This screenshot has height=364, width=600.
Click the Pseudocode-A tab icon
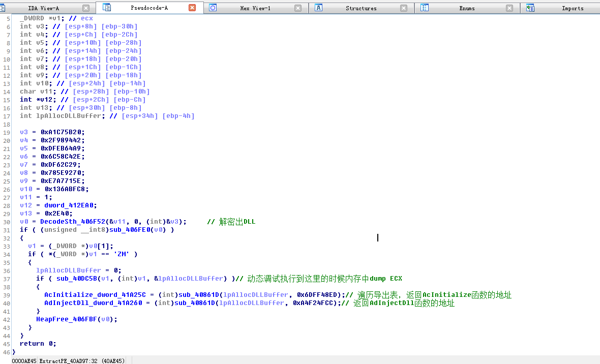coord(107,7)
